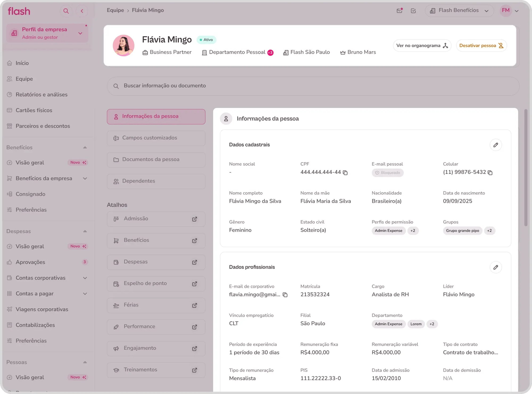Open the sidebar search icon
Screen dimensions: 532x394
pos(66,11)
